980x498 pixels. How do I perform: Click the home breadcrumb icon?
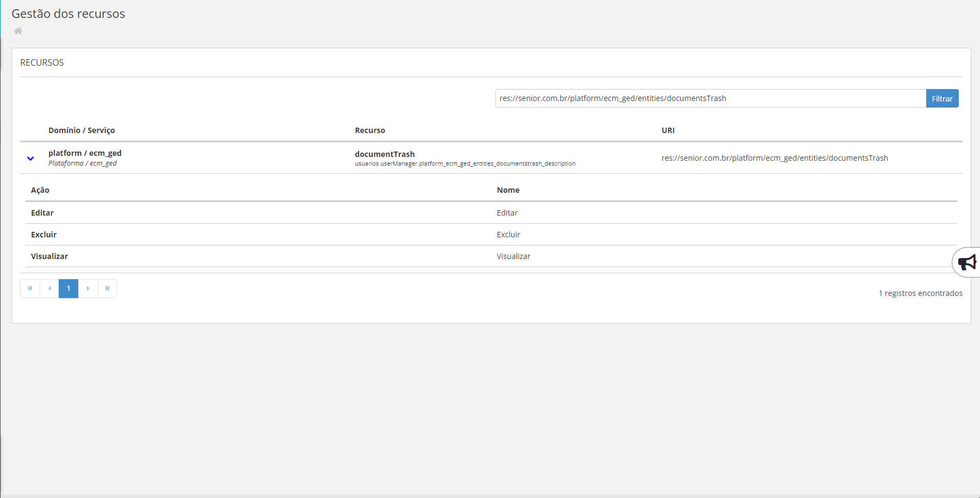[18, 31]
